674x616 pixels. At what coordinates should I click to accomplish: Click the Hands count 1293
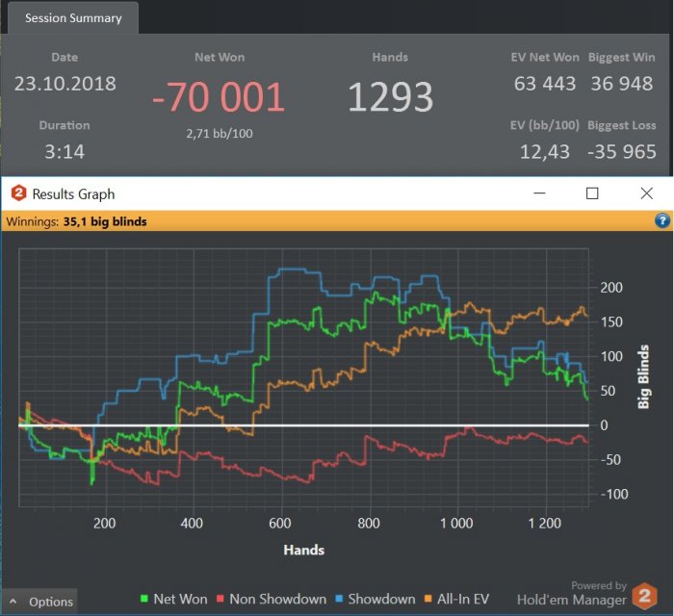click(390, 97)
